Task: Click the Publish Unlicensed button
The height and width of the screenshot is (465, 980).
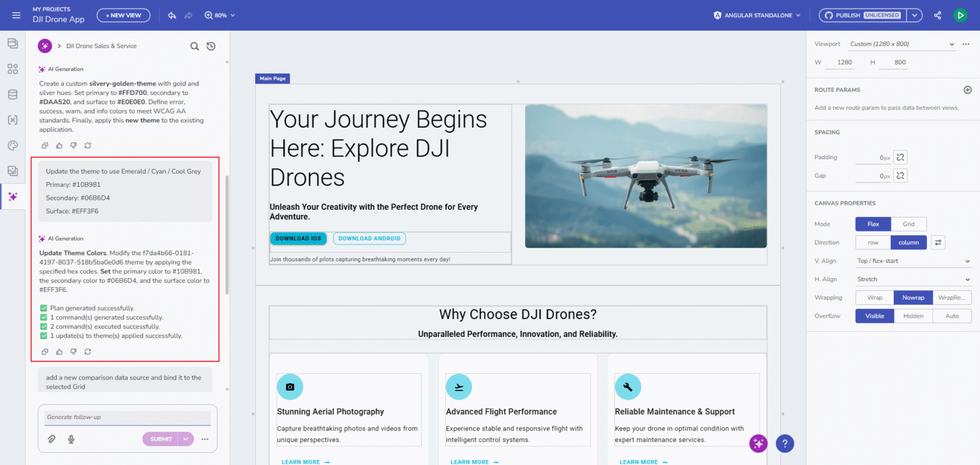Action: pos(861,15)
